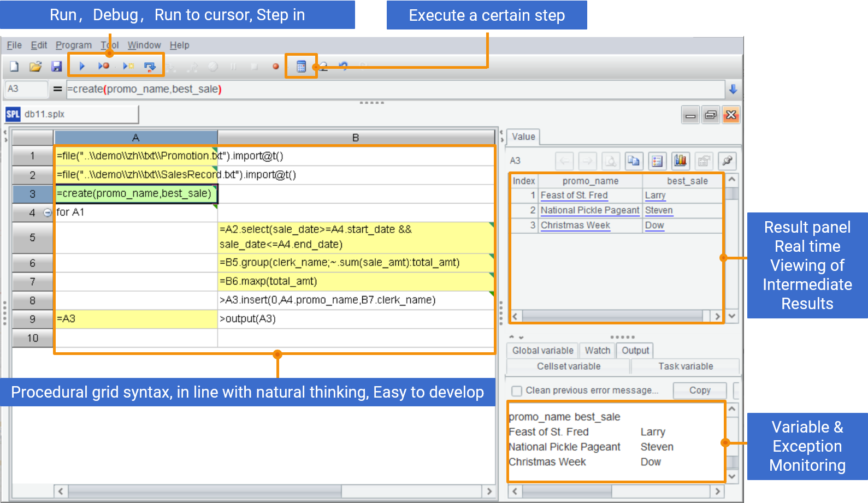Screen dimensions: 868x503
Task: Click the forward arrow icon in Value panel
Action: 587,161
